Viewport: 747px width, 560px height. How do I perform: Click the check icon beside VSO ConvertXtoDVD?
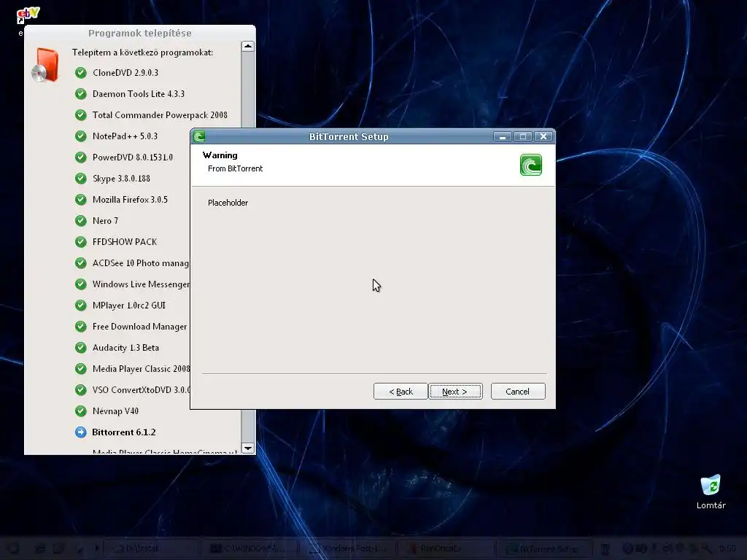(x=81, y=389)
